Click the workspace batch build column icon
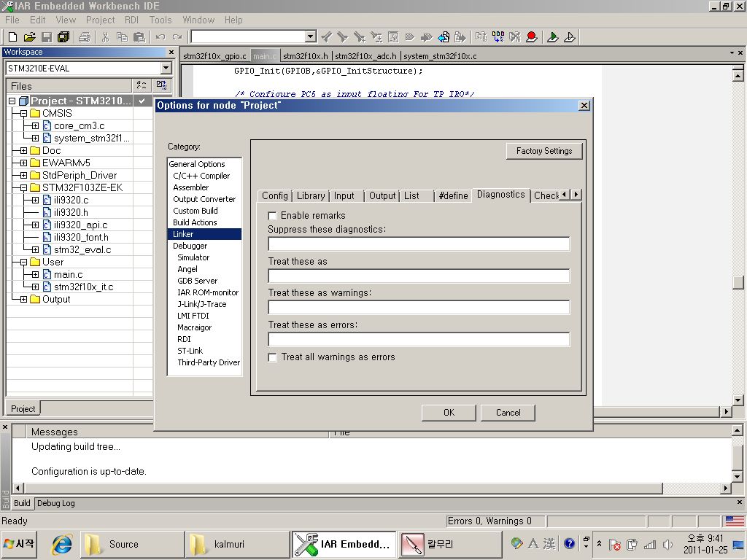This screenshot has height=560, width=747. tap(161, 85)
